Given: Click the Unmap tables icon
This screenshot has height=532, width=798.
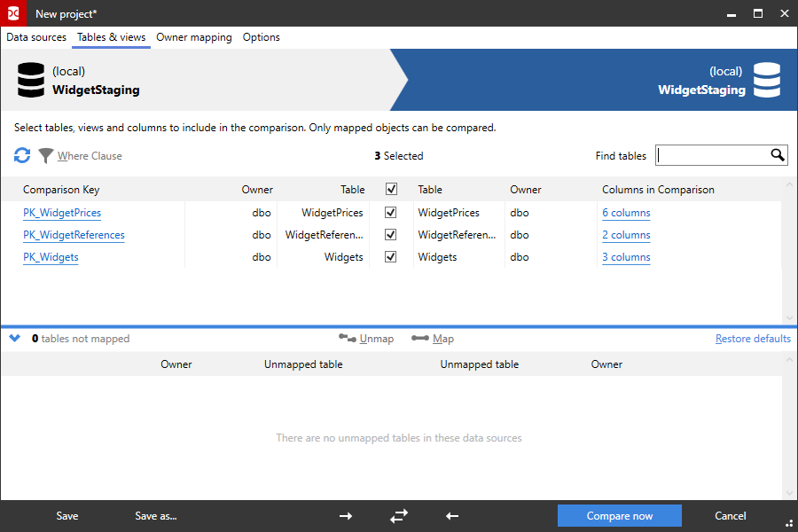Looking at the screenshot, I should 347,338.
